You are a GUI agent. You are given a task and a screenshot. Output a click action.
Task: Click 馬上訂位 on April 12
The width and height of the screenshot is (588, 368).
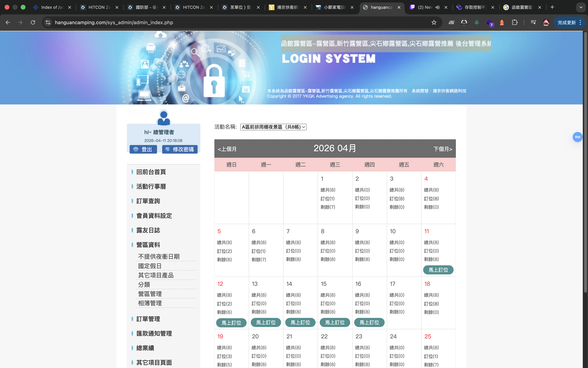[x=231, y=323]
